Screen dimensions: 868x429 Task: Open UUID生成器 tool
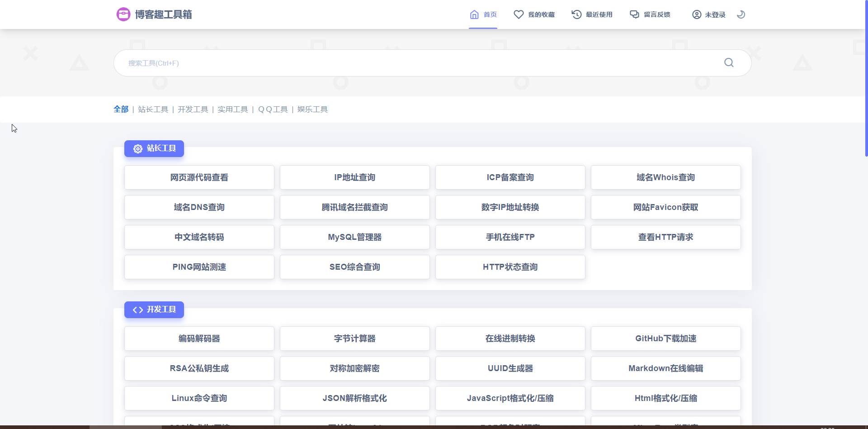click(x=510, y=368)
